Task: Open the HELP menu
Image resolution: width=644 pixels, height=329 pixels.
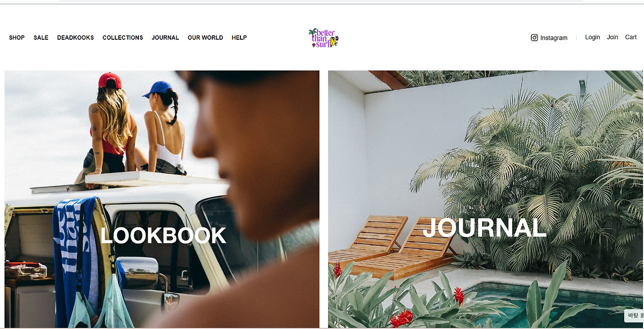Action: click(x=239, y=38)
